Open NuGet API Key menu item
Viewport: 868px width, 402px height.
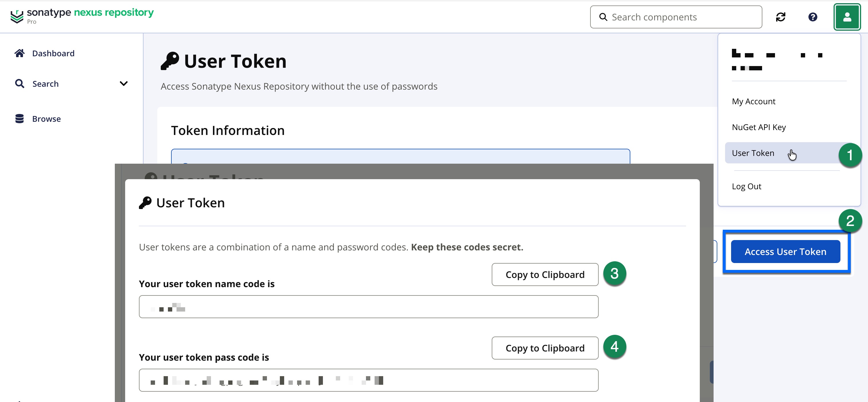pos(759,127)
